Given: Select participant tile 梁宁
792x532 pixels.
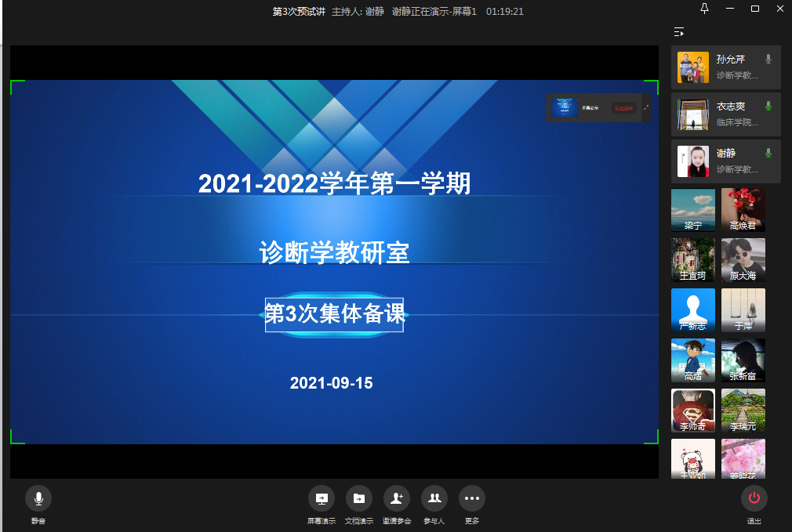Looking at the screenshot, I should pyautogui.click(x=693, y=210).
